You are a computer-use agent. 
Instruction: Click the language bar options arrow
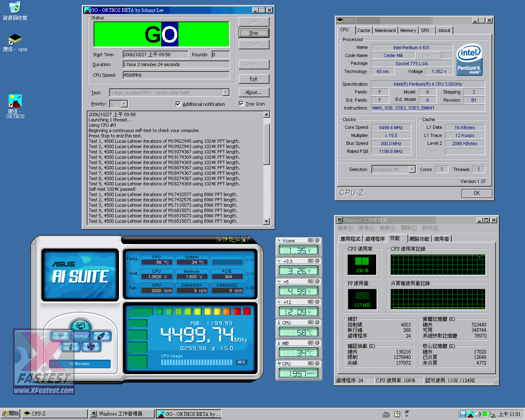coord(406,416)
